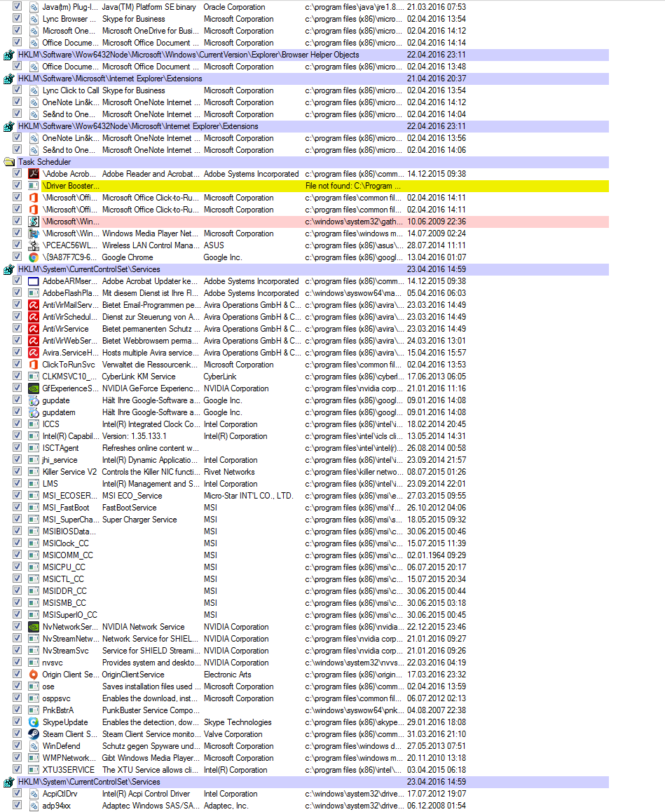Click registry icon of Browser Helper Objects key
The image size is (665, 812).
[9, 55]
